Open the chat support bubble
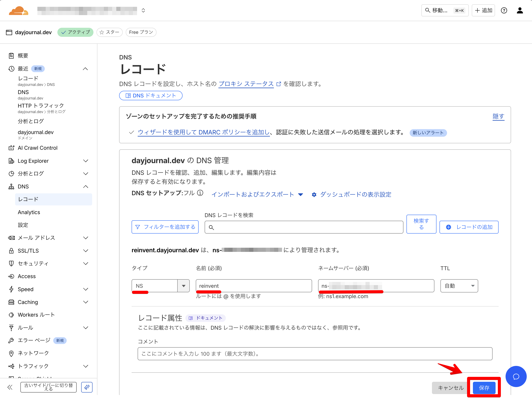This screenshot has height=398, width=532. [x=516, y=376]
